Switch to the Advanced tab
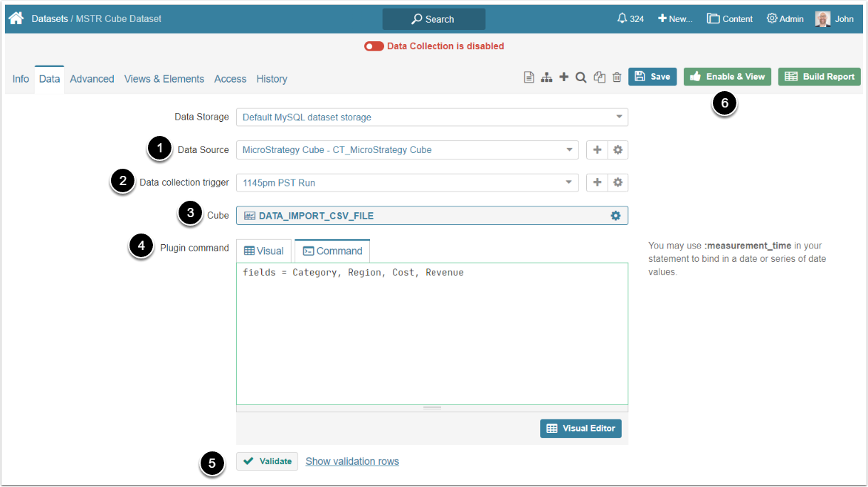 [x=92, y=79]
